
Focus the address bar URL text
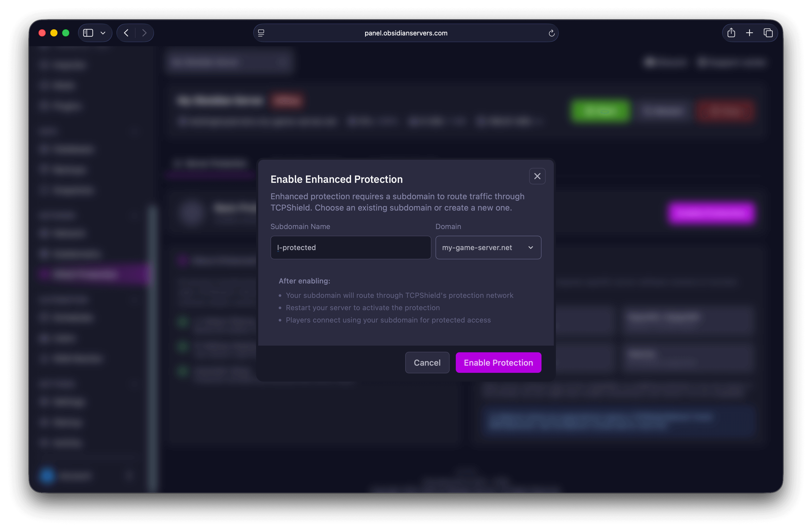(x=406, y=33)
